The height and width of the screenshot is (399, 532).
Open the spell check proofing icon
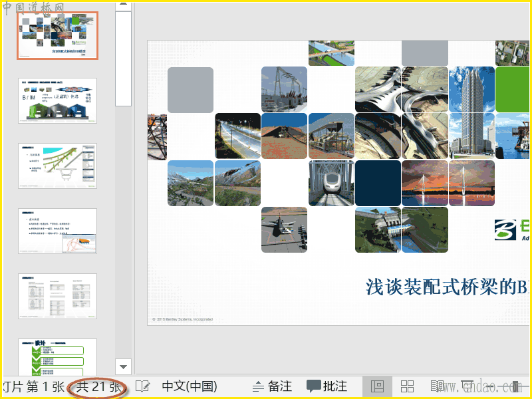point(142,386)
